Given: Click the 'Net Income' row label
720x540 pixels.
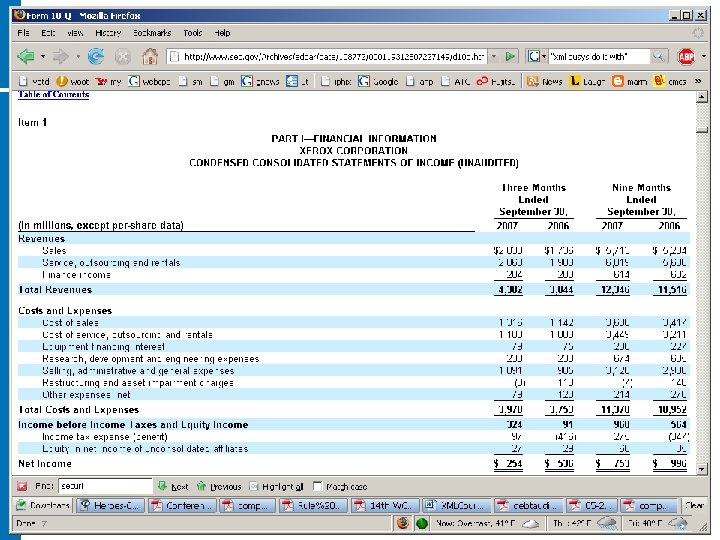Looking at the screenshot, I should [45, 464].
